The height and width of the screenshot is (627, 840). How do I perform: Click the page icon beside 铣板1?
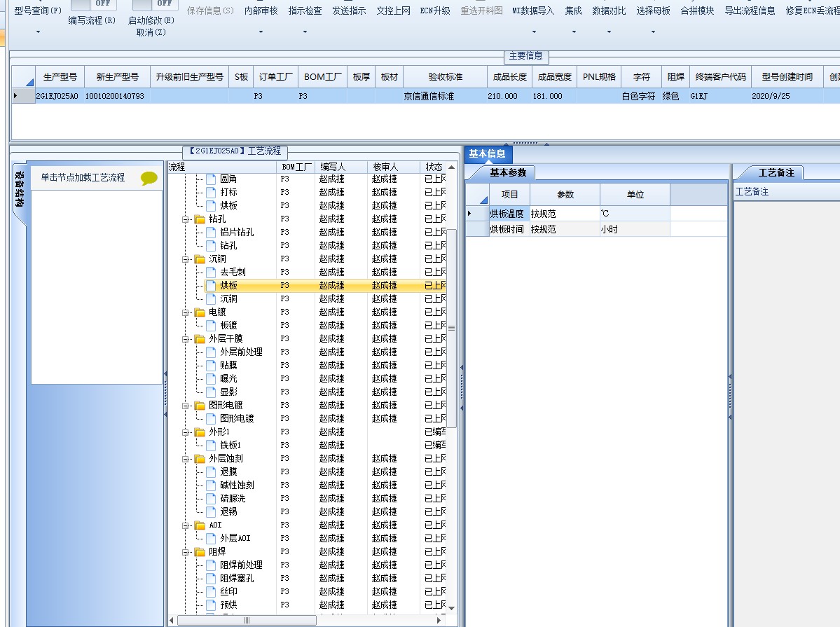point(211,446)
